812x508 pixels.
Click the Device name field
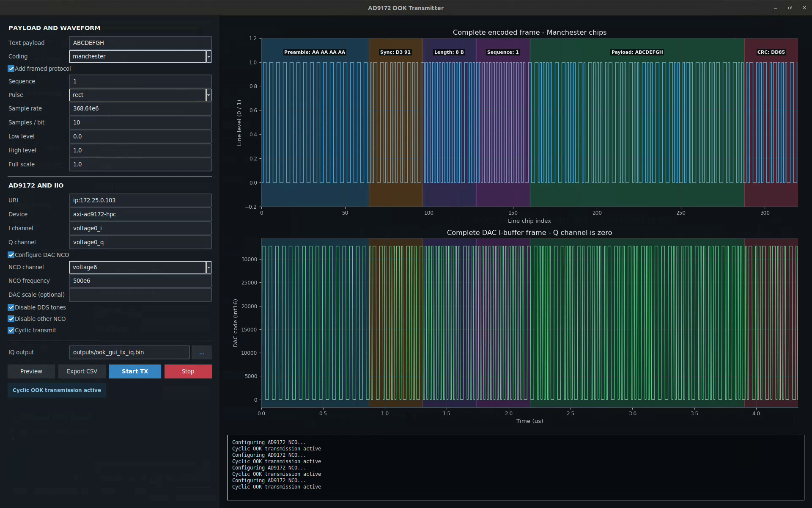pyautogui.click(x=140, y=214)
